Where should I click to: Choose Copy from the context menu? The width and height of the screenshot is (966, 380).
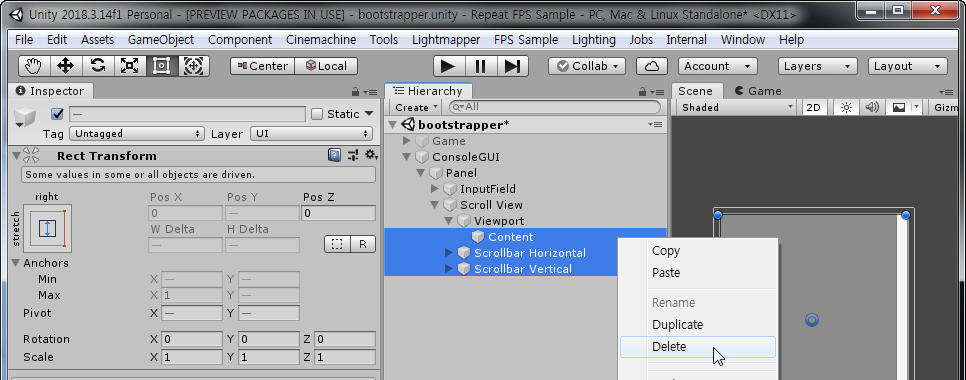point(698,251)
